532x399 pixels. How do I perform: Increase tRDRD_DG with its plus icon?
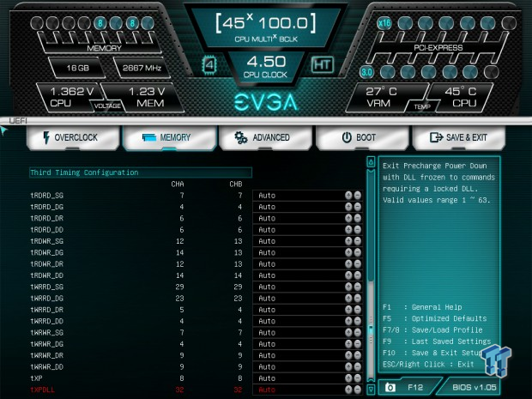pyautogui.click(x=348, y=207)
